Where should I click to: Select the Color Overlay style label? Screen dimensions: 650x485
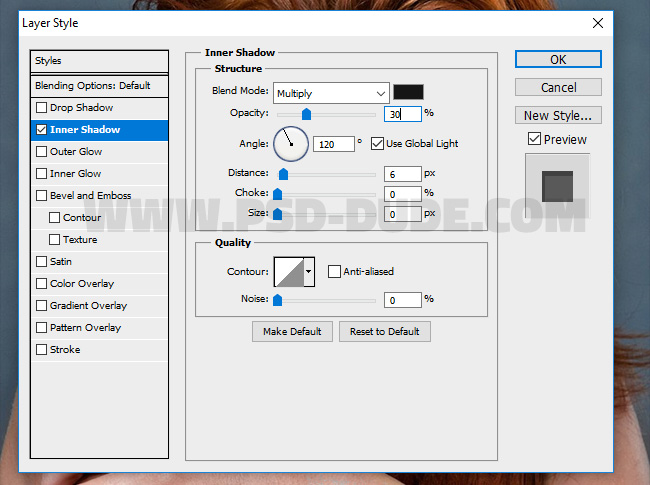82,284
